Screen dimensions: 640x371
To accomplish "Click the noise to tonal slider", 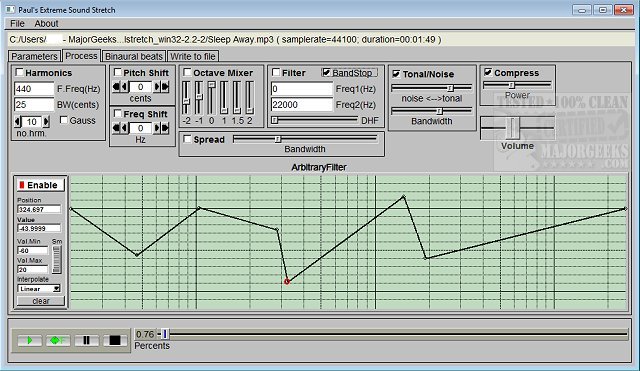I will 431,88.
